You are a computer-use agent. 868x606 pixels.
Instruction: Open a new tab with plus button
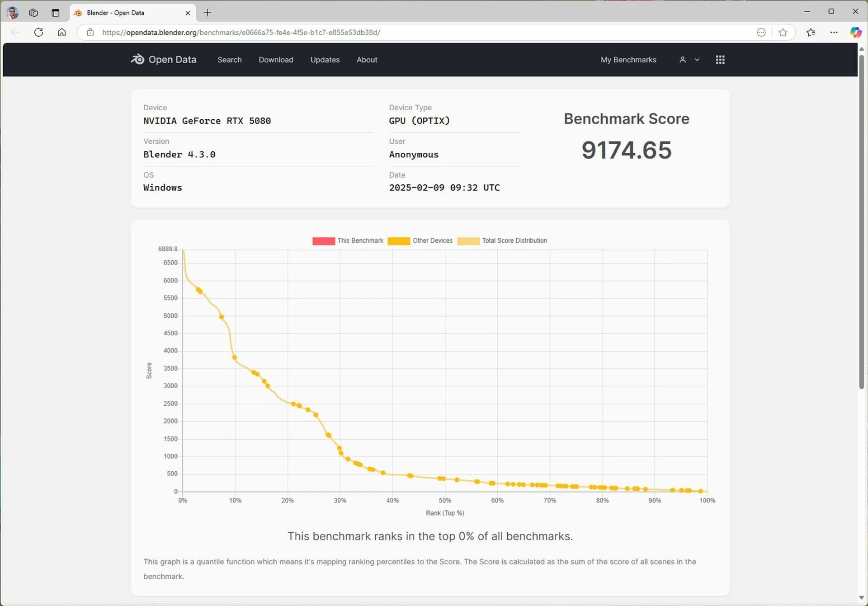pos(207,13)
